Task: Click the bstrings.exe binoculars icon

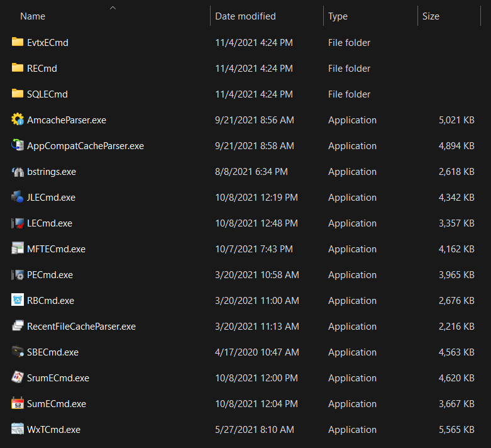Action: 18,171
